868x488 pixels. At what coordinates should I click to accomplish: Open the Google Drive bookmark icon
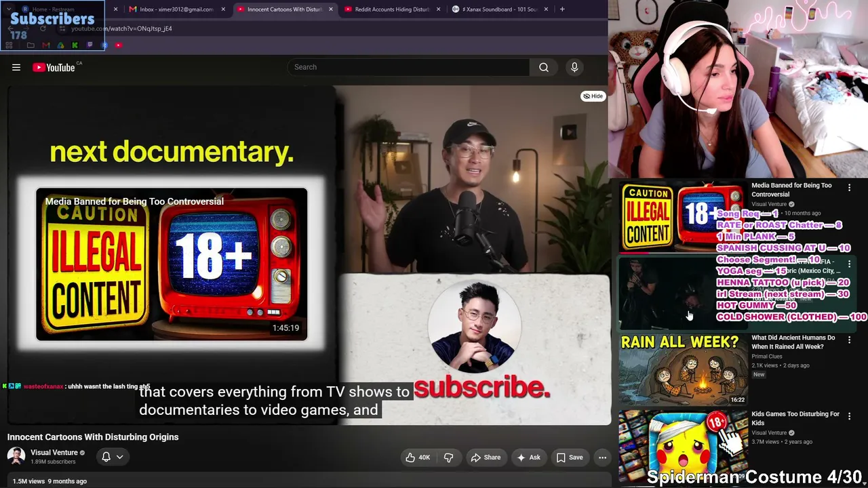click(x=60, y=45)
